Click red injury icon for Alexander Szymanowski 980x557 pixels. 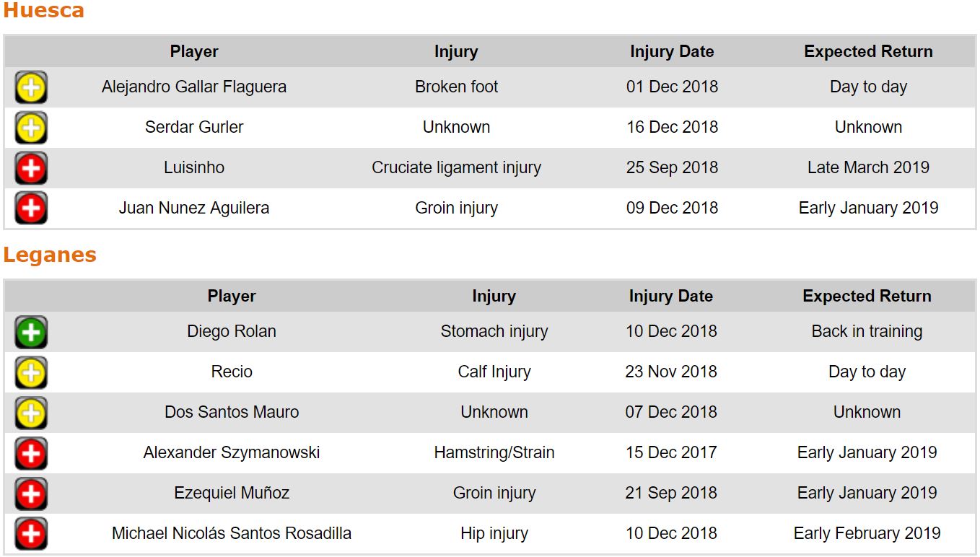point(31,454)
